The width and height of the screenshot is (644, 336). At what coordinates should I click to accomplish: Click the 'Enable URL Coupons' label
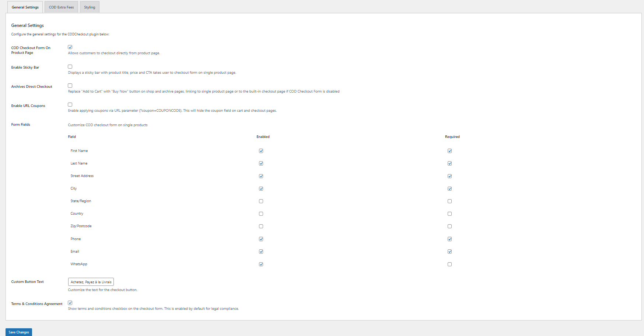click(x=28, y=106)
